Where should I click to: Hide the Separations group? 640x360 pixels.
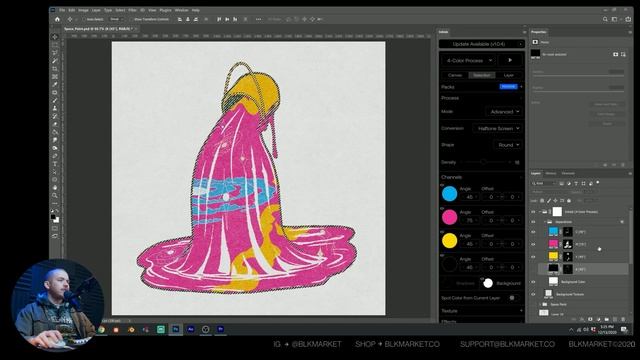533,222
